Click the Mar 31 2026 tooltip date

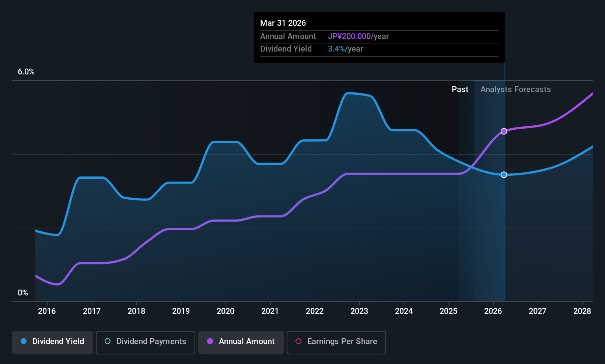283,23
